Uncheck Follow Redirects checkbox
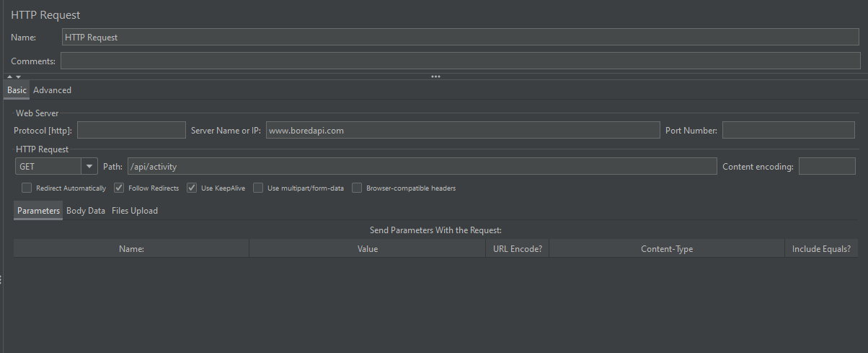Viewport: 868px width, 353px height. click(119, 188)
